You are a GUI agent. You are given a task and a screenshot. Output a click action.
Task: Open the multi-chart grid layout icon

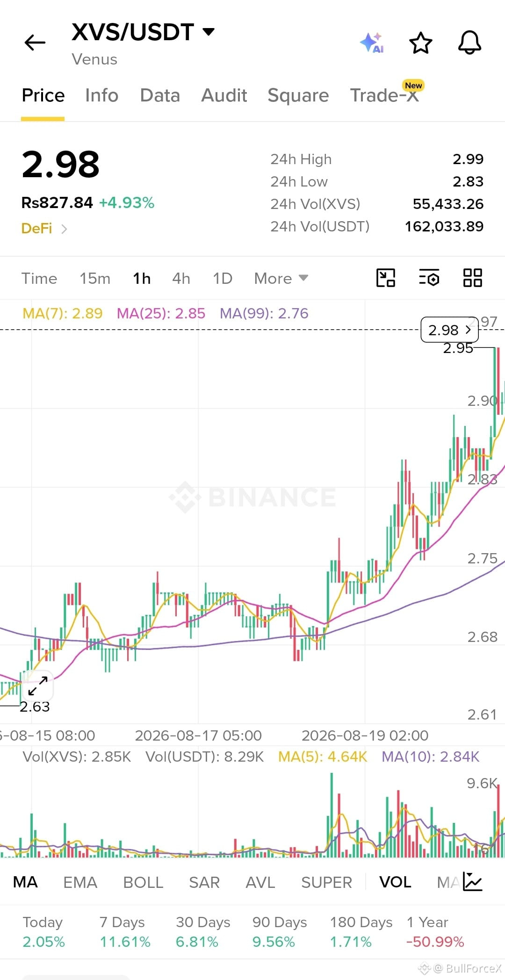[472, 278]
